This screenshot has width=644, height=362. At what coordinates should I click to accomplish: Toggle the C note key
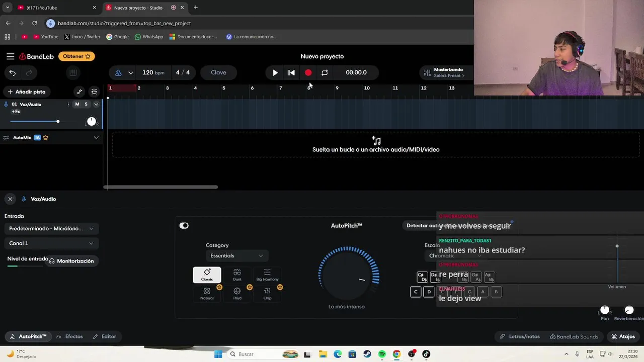coord(416,292)
